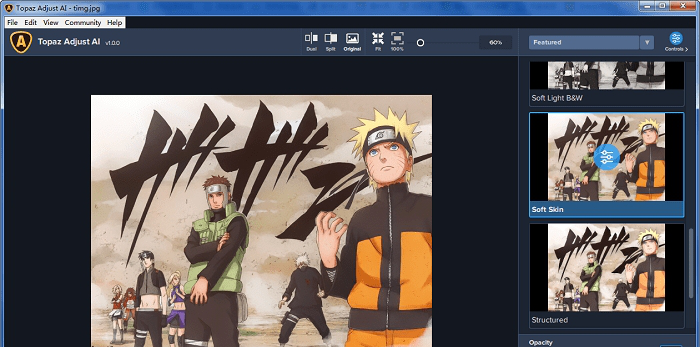Select the Structured preset thumbnail
The height and width of the screenshot is (360, 700).
click(606, 267)
